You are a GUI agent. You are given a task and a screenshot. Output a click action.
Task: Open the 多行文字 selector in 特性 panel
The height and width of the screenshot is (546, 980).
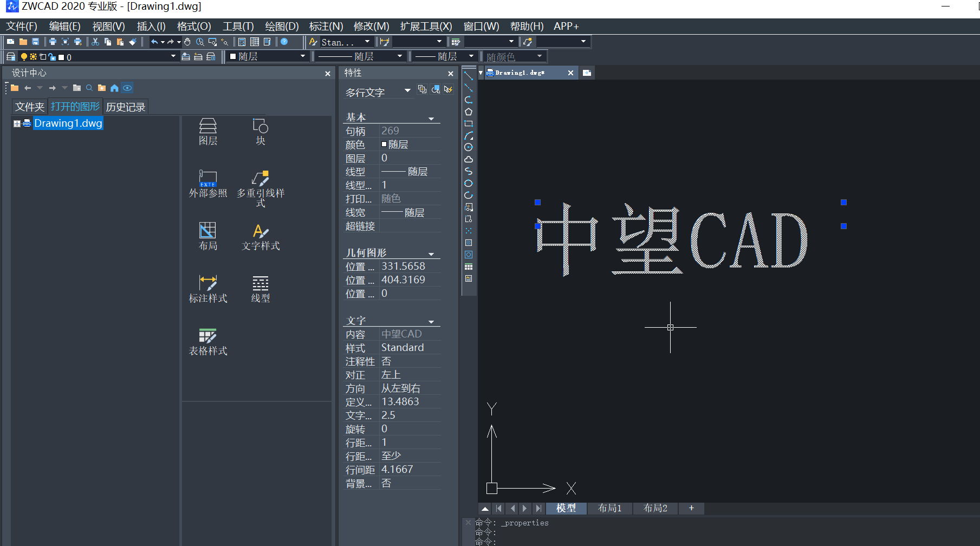click(408, 91)
